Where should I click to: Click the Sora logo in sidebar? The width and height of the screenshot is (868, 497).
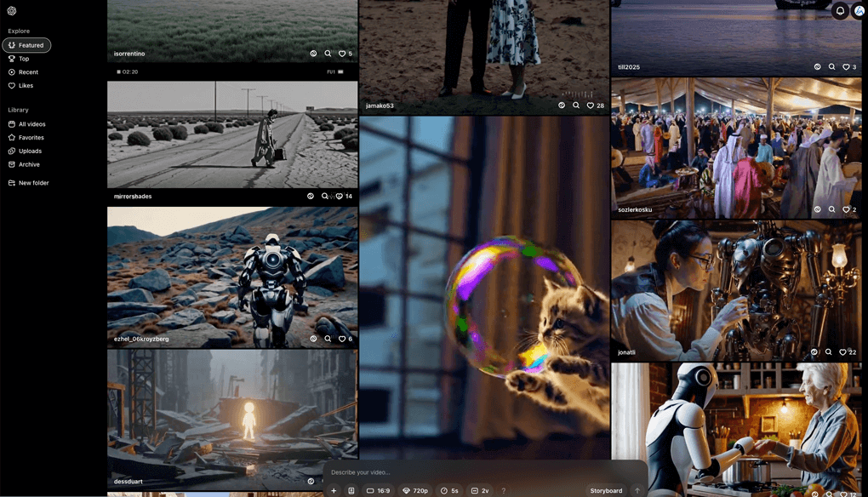[x=12, y=11]
